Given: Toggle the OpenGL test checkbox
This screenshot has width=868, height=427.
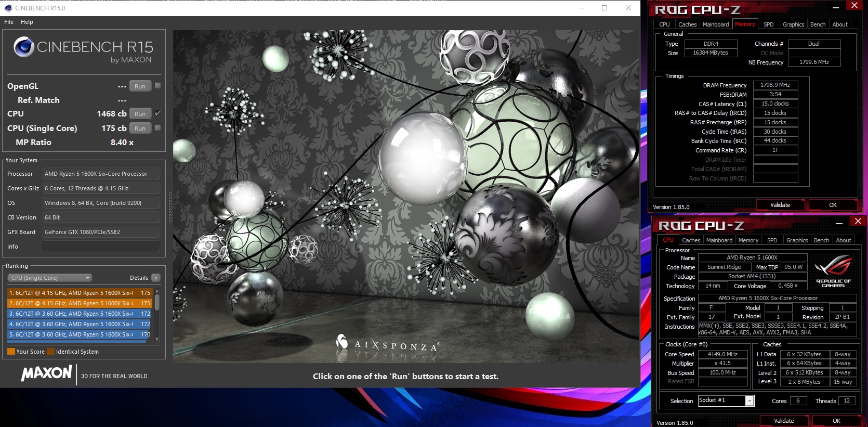Looking at the screenshot, I should [157, 86].
